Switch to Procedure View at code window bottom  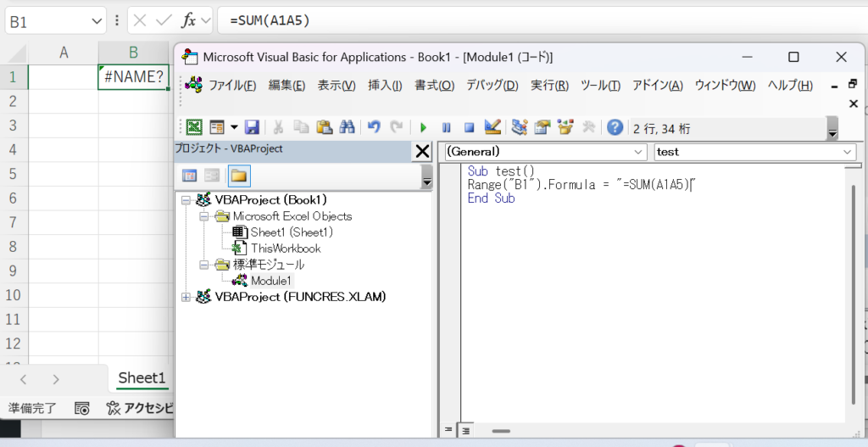[448, 430]
